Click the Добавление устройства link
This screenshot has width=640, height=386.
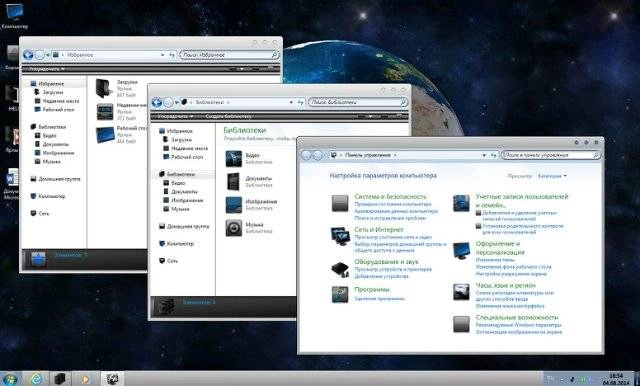pos(381,276)
